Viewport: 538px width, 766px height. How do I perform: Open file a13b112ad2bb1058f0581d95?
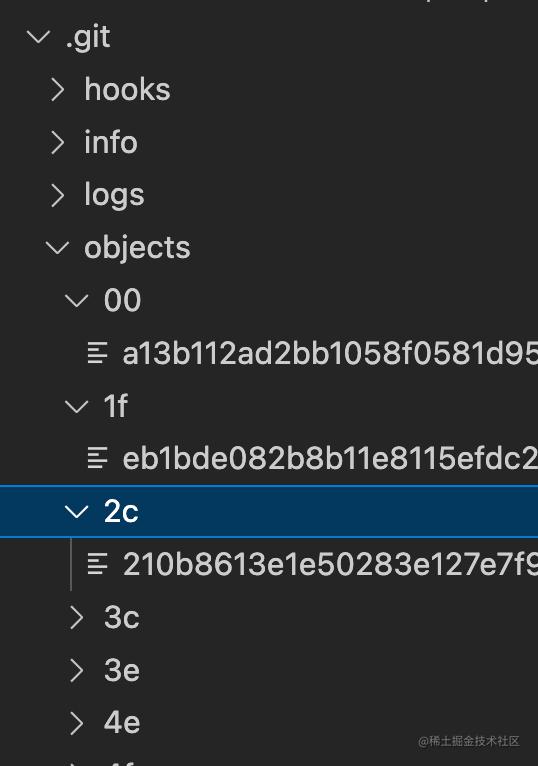point(330,353)
